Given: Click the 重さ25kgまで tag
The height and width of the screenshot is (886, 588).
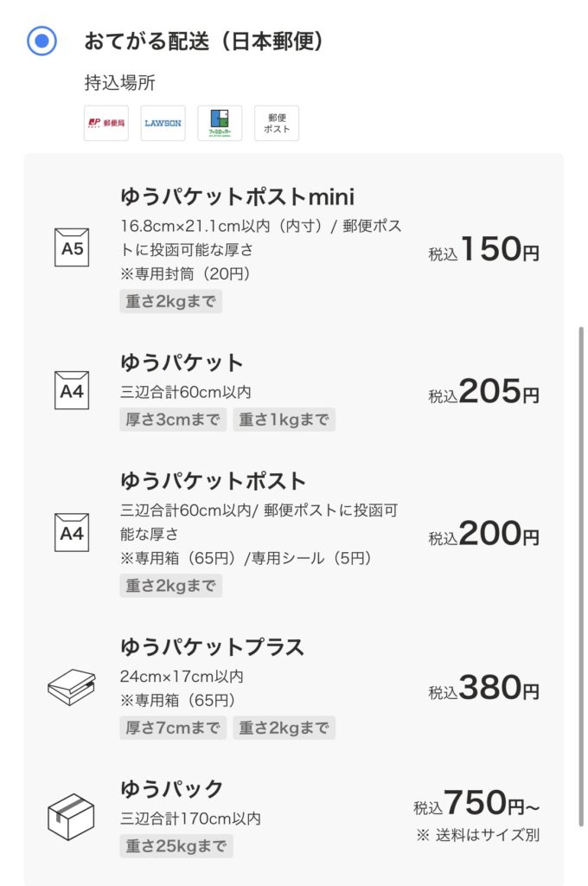Looking at the screenshot, I should point(176,846).
